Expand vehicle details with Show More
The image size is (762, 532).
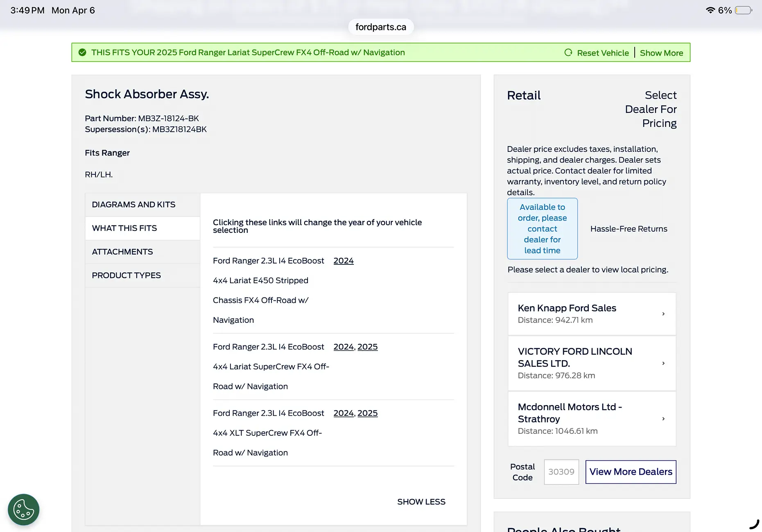pyautogui.click(x=661, y=53)
